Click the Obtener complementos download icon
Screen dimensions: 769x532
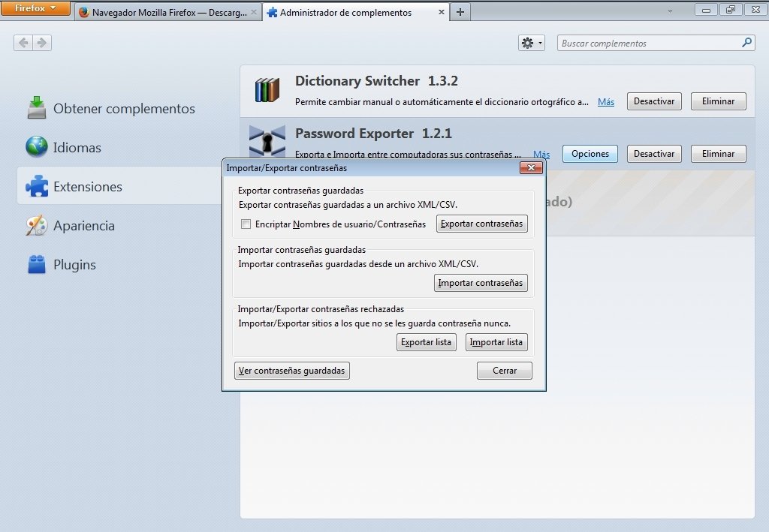(x=37, y=108)
